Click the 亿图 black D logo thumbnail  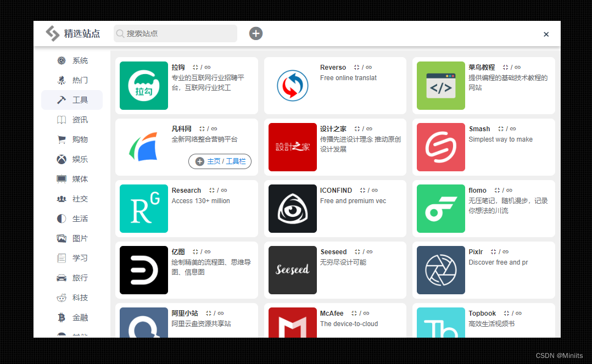pyautogui.click(x=144, y=270)
